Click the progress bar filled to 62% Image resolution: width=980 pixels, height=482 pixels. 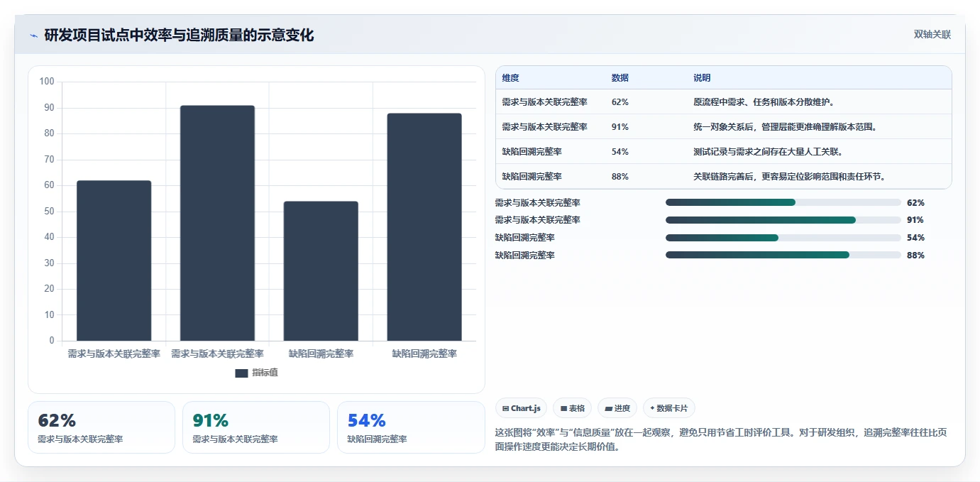click(x=783, y=202)
